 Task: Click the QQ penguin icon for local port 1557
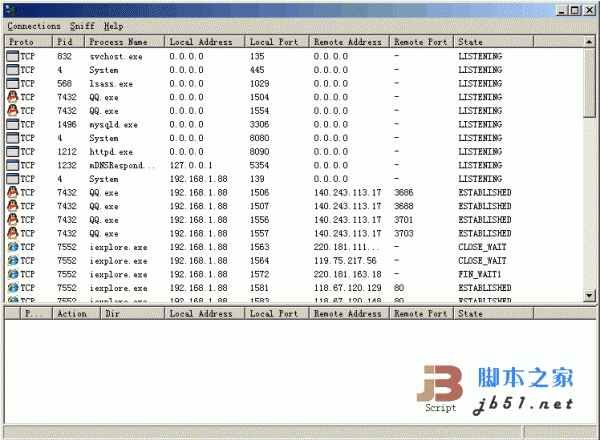[13, 233]
